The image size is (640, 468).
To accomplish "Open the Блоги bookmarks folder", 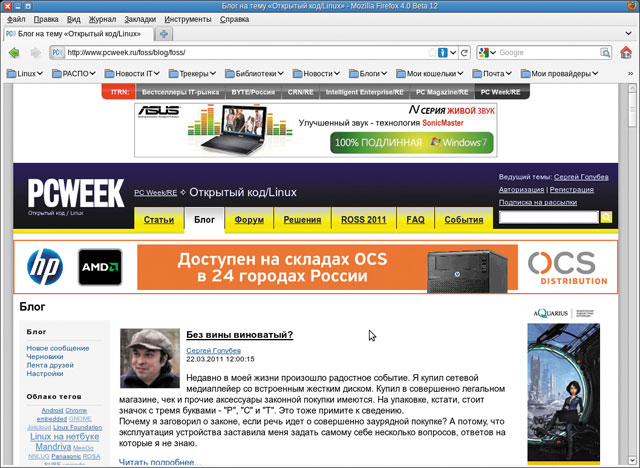I will tap(368, 74).
